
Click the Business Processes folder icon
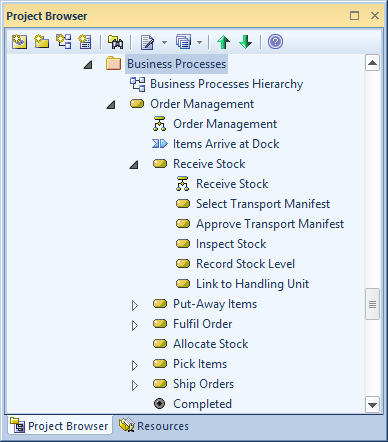coord(113,63)
